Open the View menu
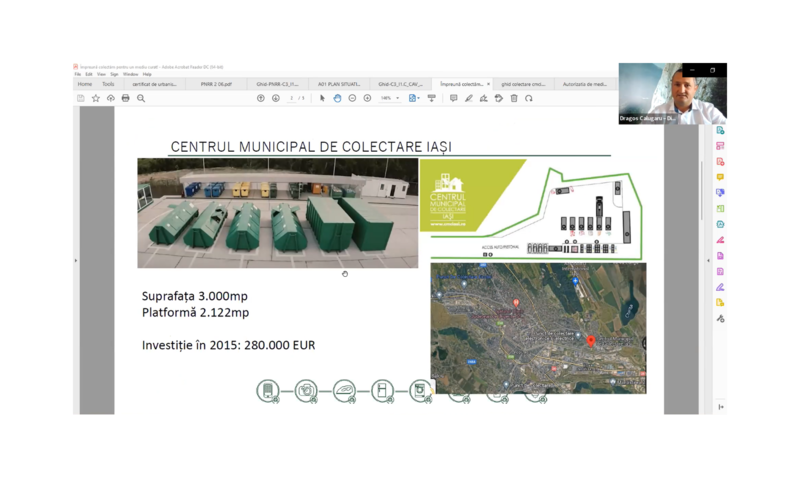 [x=101, y=74]
